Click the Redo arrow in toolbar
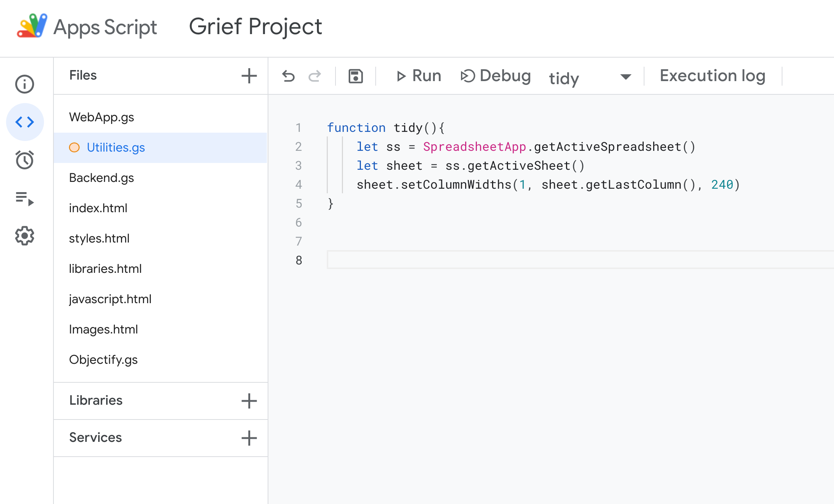Viewport: 834px width, 504px height. point(315,76)
